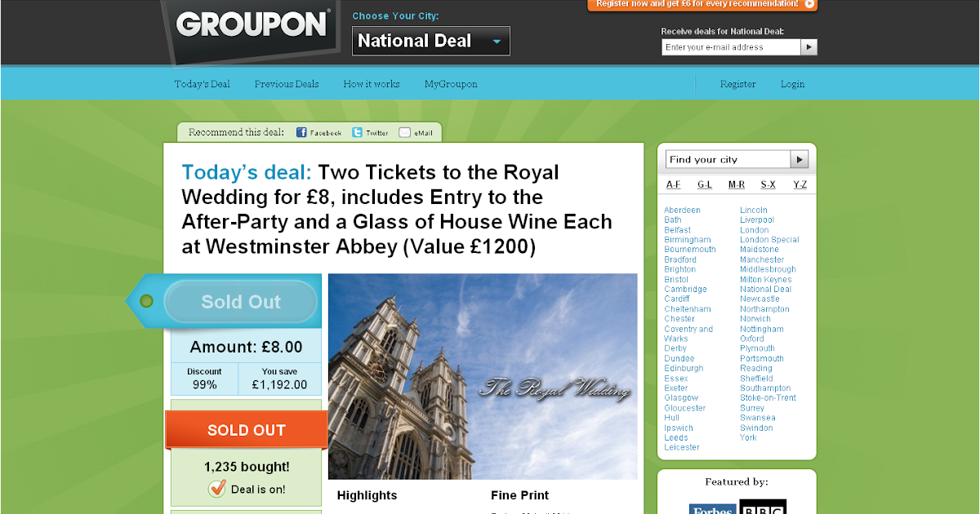Viewport: 980px width, 514px height.
Task: Click the Login link
Action: [792, 84]
